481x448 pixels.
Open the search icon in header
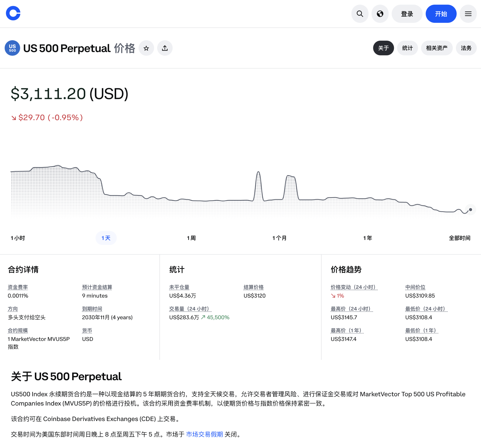point(360,14)
